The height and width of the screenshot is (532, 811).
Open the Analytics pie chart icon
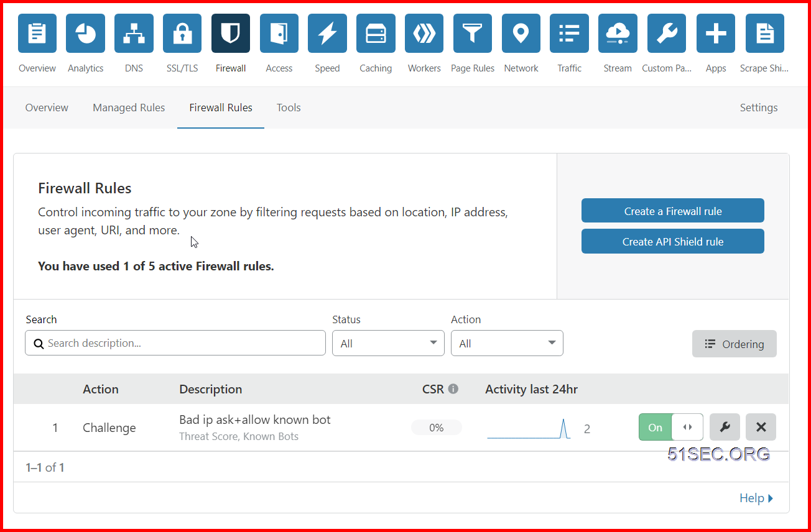pos(86,34)
